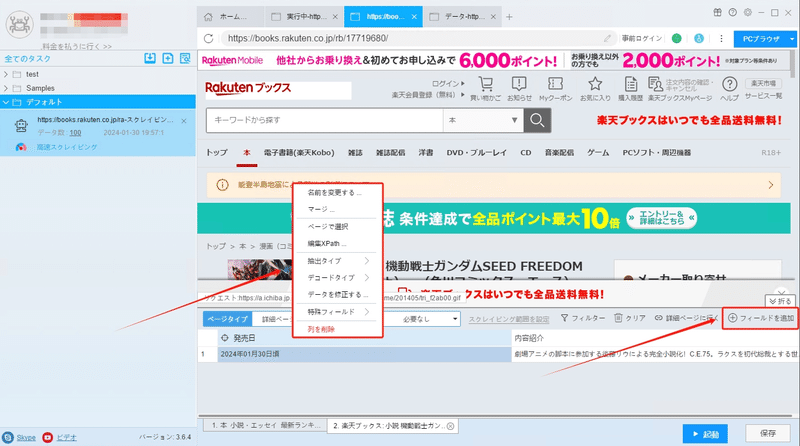Click the クリア trash button

point(630,318)
